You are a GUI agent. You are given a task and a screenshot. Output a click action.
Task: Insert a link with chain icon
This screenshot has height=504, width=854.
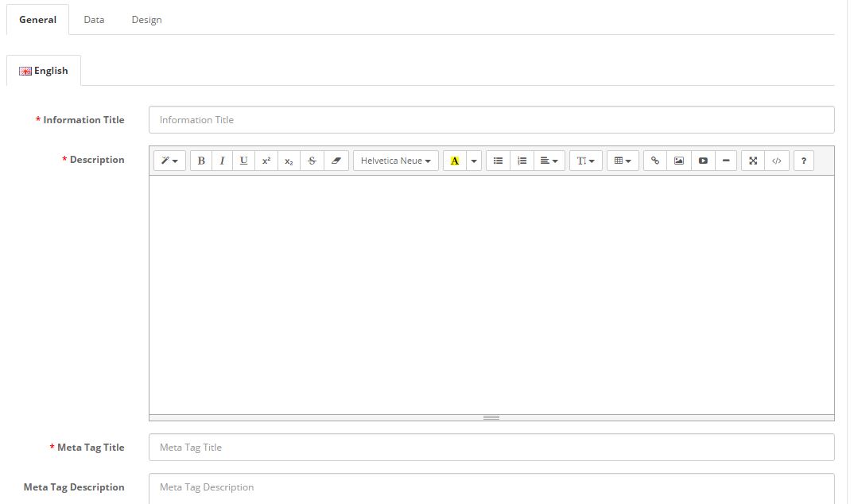pos(655,161)
